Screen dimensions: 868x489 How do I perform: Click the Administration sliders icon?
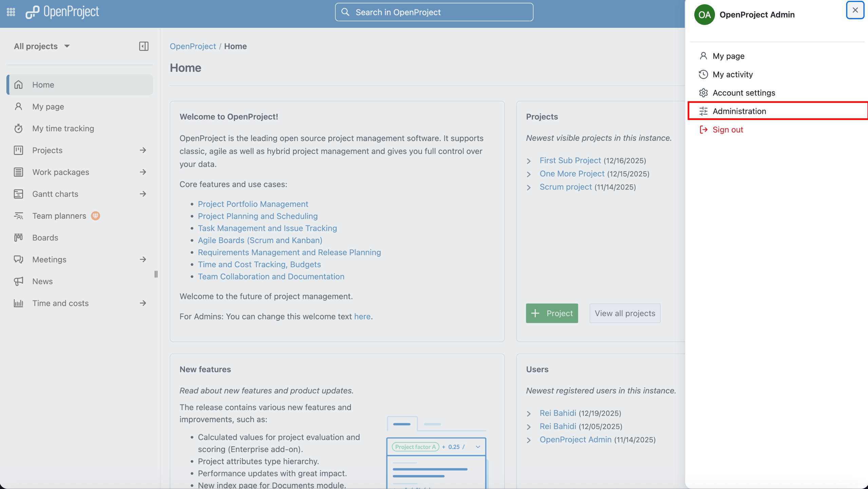tap(703, 111)
